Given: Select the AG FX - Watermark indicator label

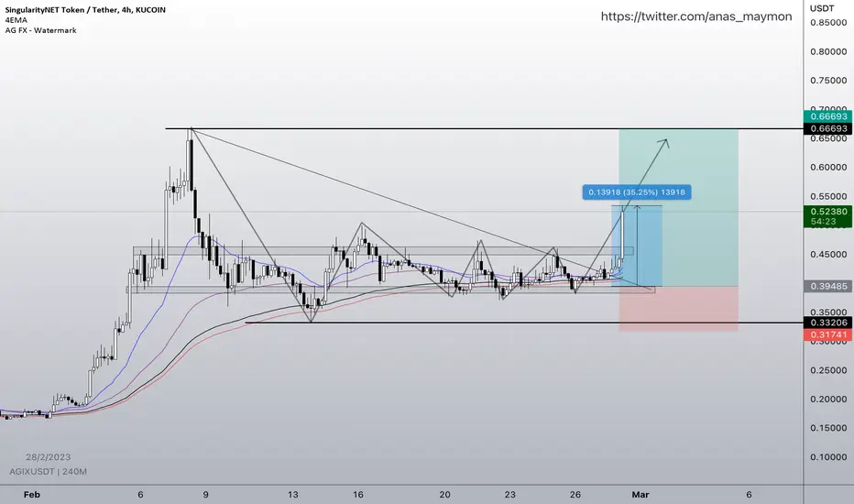Looking at the screenshot, I should pos(41,30).
